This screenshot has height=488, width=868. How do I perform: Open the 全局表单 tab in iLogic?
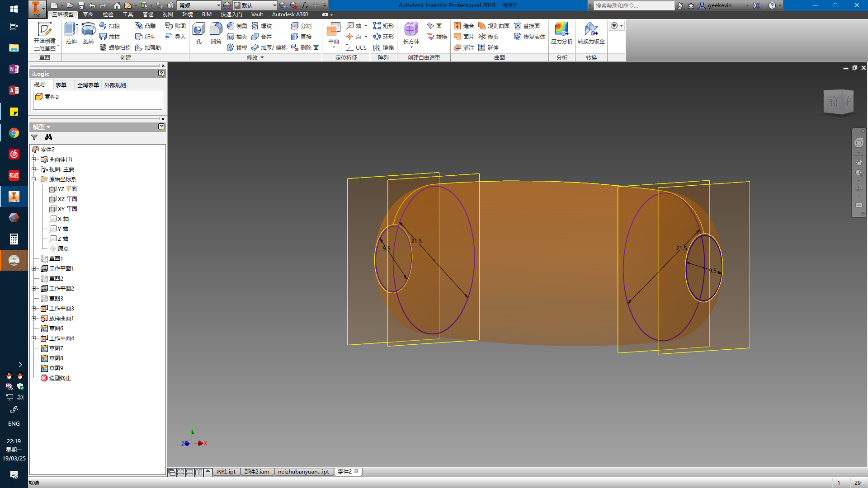(x=88, y=85)
